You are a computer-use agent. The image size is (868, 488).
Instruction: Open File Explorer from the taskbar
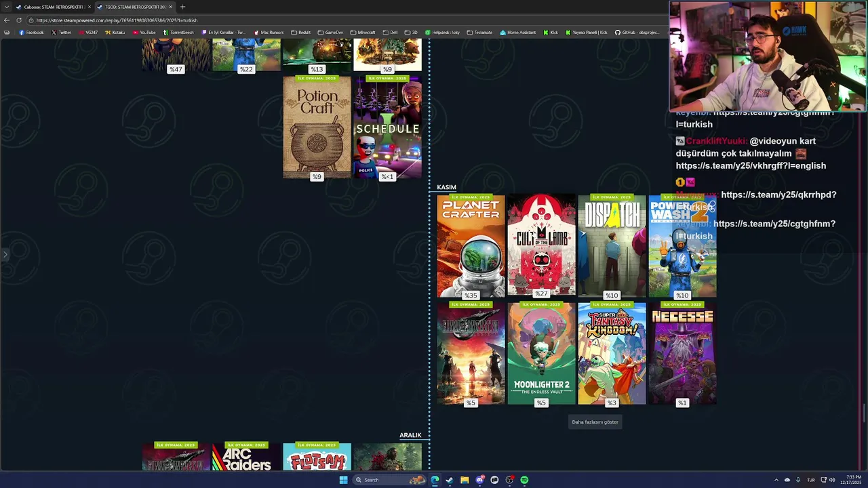point(465,480)
